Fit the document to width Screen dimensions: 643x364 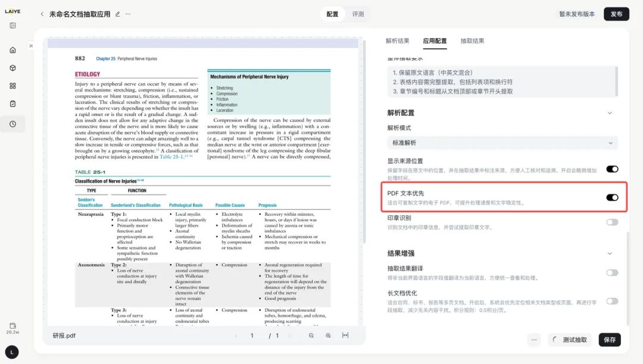coord(345,335)
